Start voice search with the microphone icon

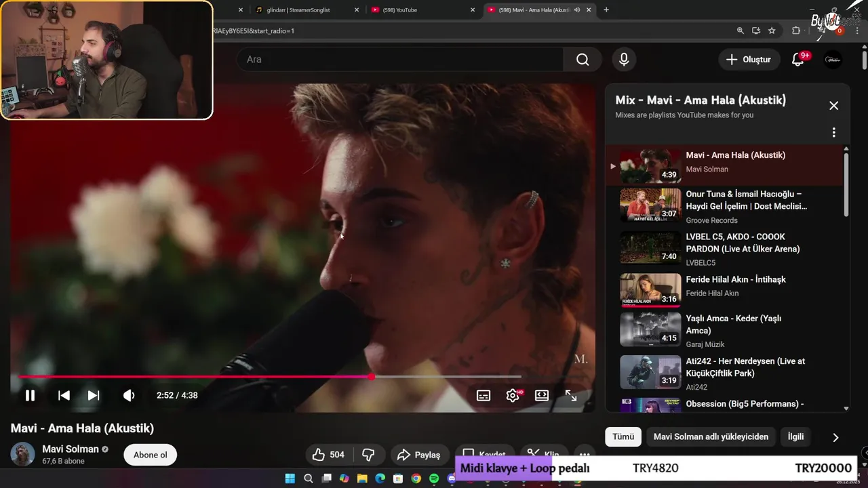(x=624, y=60)
